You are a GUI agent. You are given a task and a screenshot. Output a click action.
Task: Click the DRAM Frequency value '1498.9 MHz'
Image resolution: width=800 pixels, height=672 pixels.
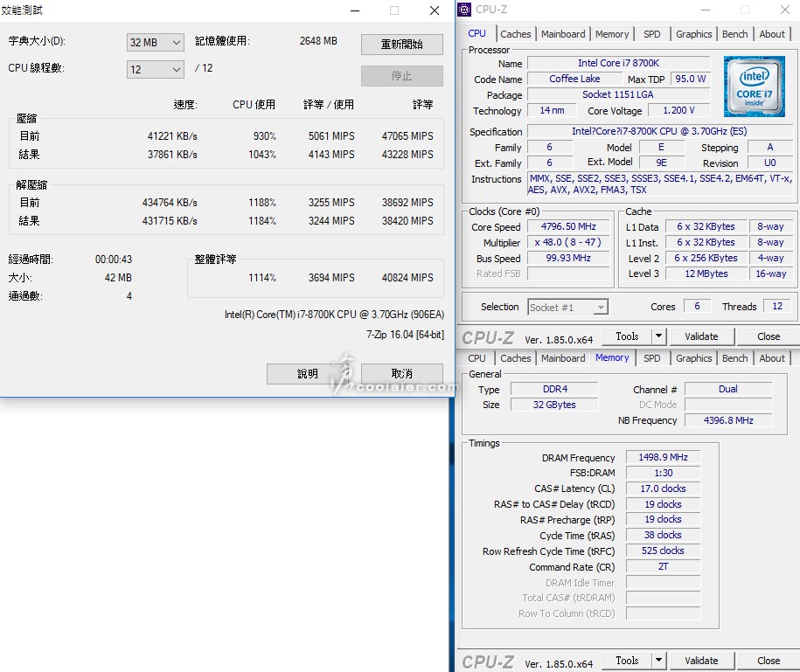[663, 457]
